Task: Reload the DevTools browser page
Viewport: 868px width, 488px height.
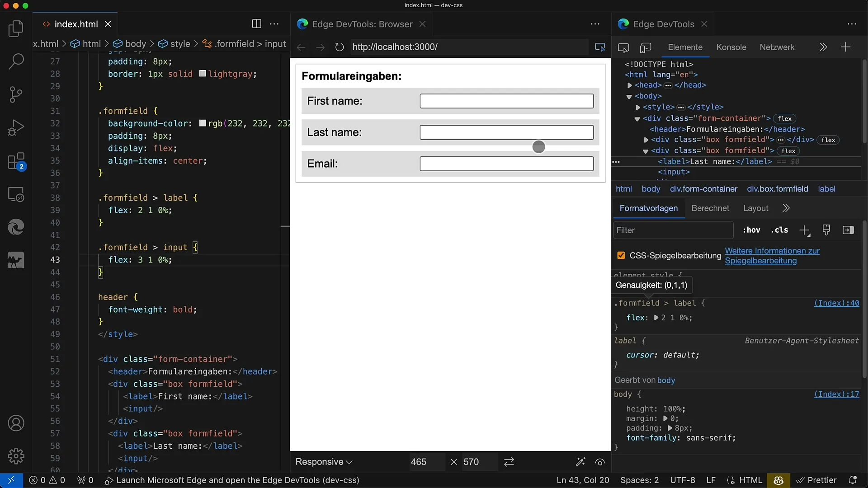Action: coord(339,47)
